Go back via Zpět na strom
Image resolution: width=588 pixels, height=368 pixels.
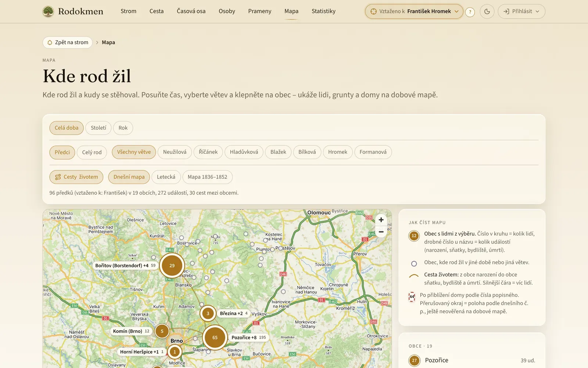point(68,42)
